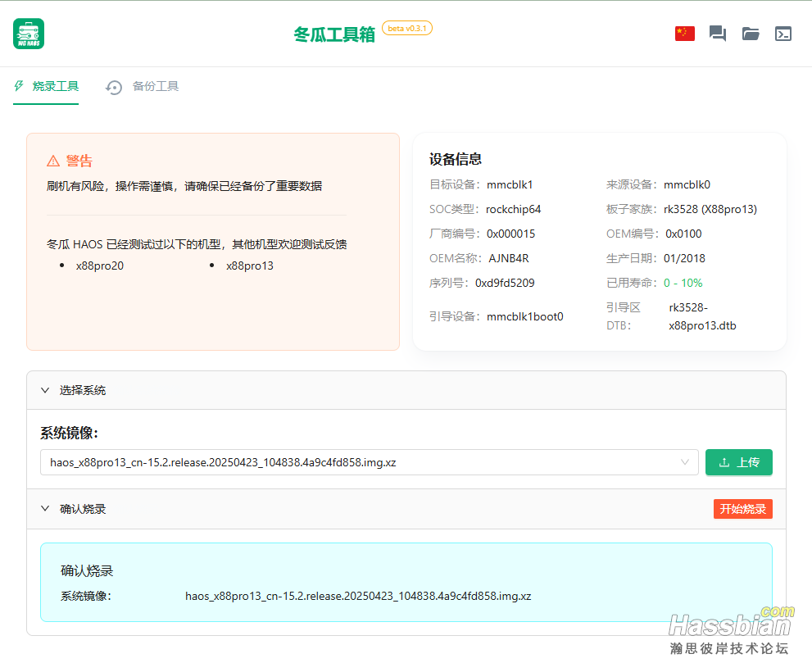Click the warning triangle icon
Viewport: 812px width, 663px height.
point(53,161)
